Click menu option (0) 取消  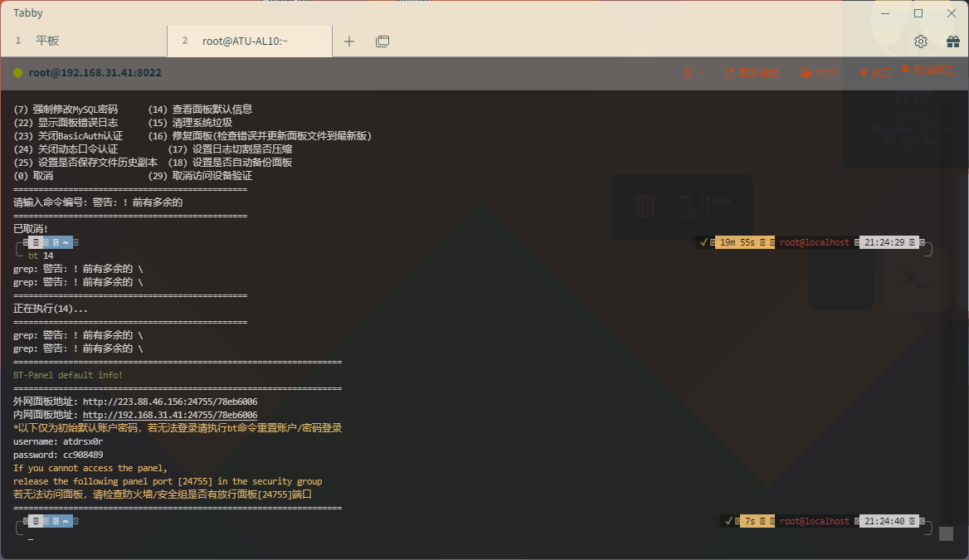[33, 176]
